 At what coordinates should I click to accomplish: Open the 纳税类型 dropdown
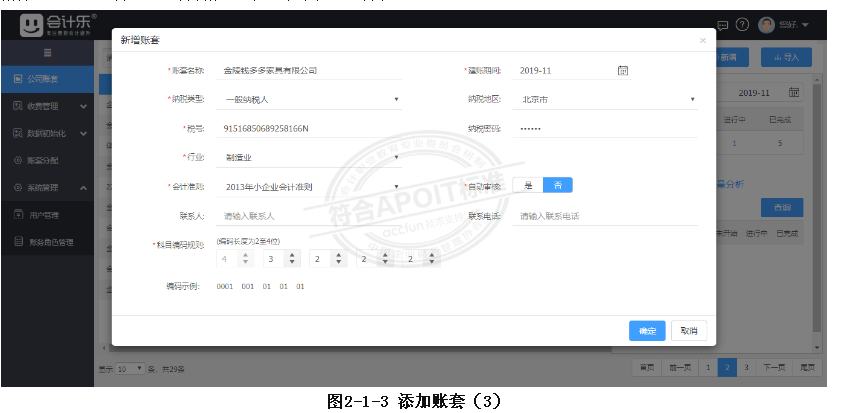coord(309,100)
